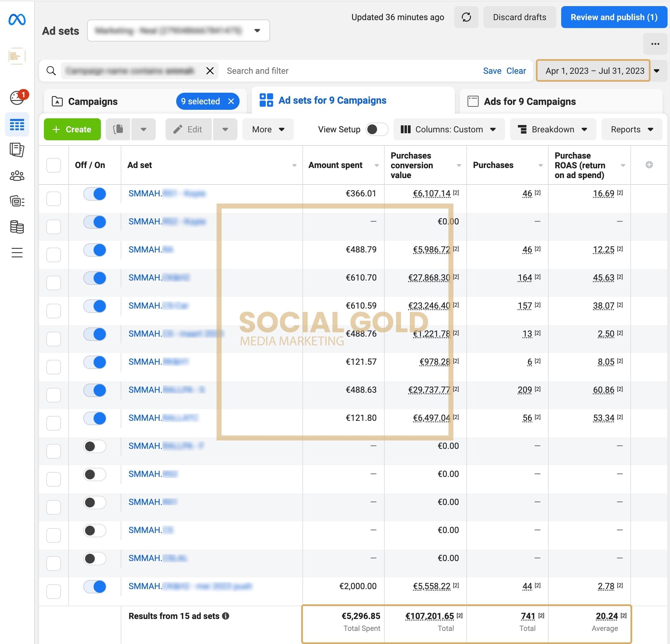
Task: Click Save filter link
Action: (492, 71)
